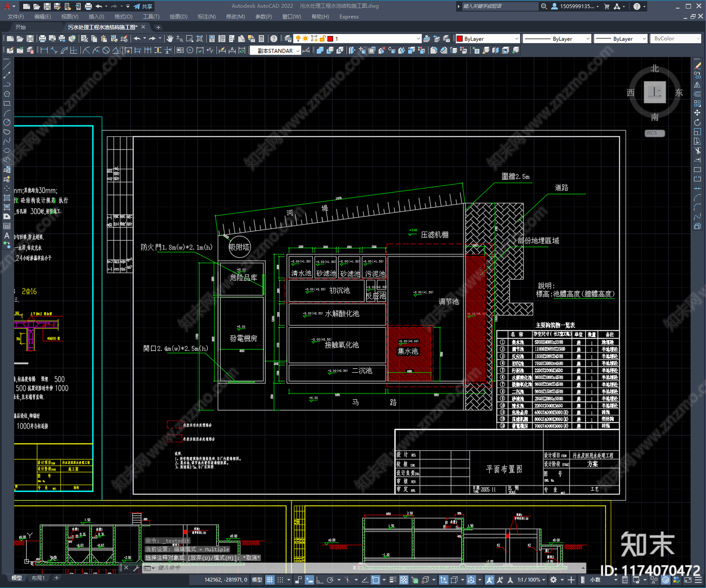Image resolution: width=706 pixels, height=588 pixels.
Task: Open the 文件(F) menu
Action: [16, 17]
